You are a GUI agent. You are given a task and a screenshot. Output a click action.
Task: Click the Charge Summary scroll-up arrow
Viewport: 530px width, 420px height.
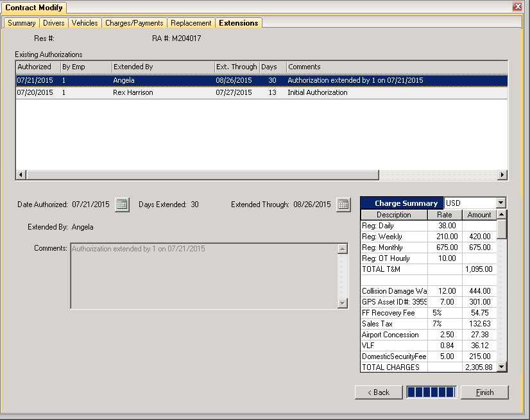(x=502, y=214)
